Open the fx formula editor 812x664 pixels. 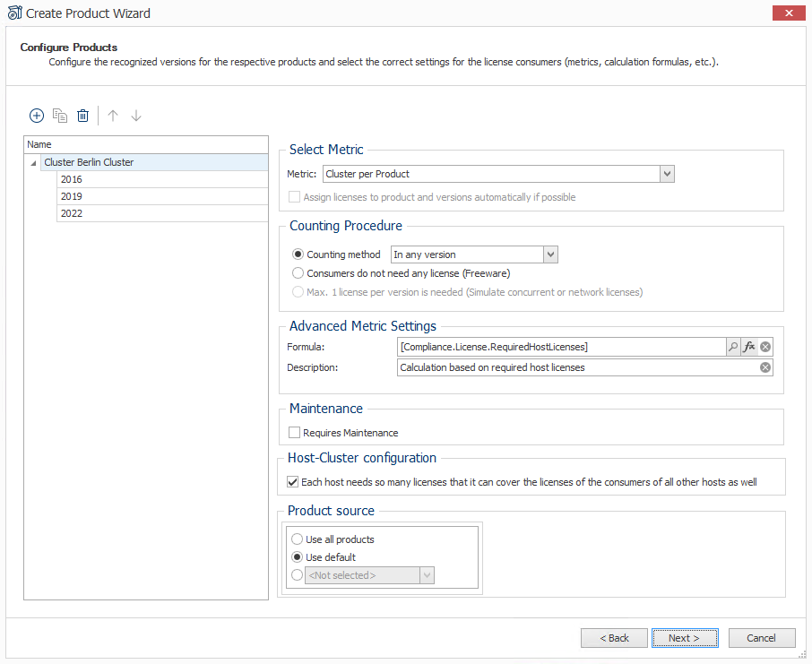(x=749, y=347)
